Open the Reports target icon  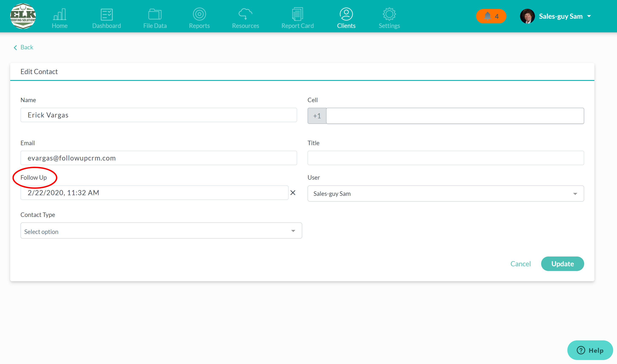(199, 14)
